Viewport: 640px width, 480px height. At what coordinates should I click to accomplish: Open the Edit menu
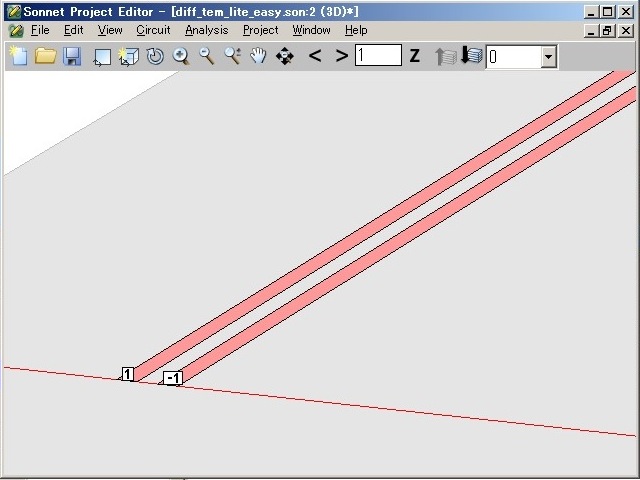(73, 30)
